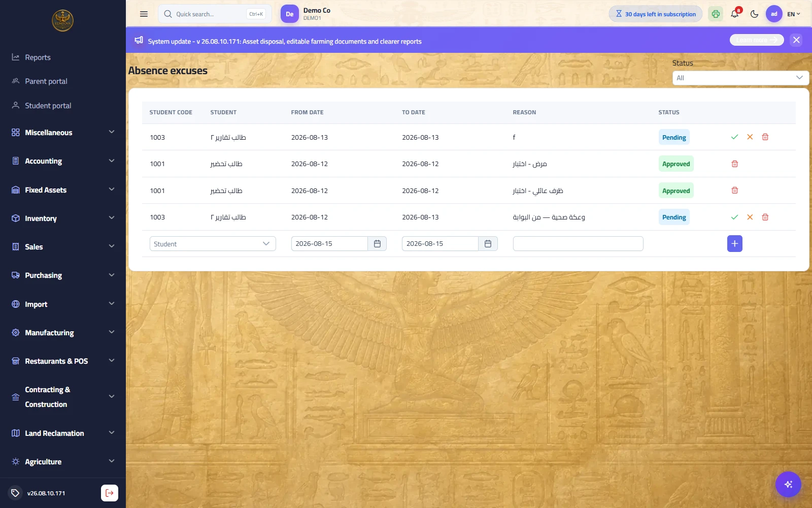The width and height of the screenshot is (812, 508).
Task: Delete the approved excuse 'ظرف عائلي - اختبار'
Action: [x=734, y=190]
